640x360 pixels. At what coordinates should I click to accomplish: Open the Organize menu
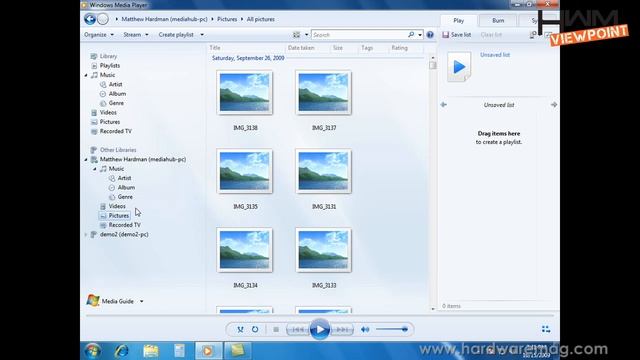[x=99, y=35]
